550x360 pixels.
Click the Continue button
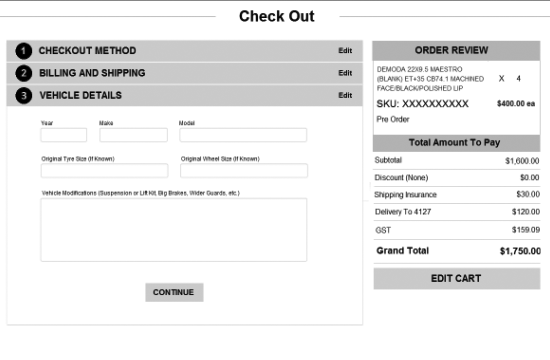[x=174, y=292]
